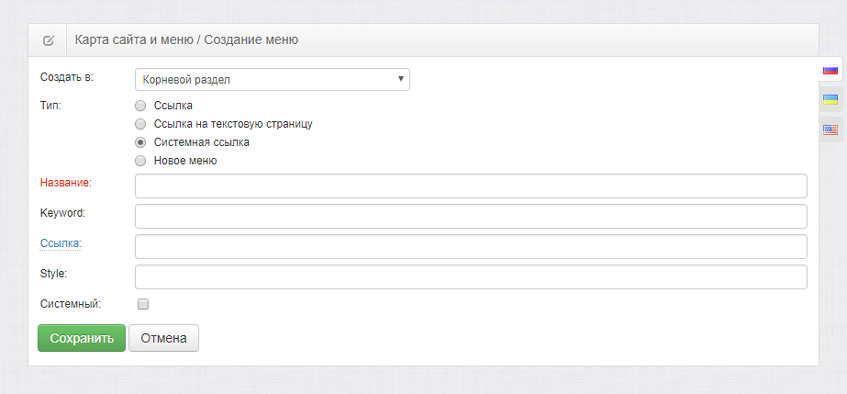Click the green "Сохранить" button
847x394 pixels.
82,338
